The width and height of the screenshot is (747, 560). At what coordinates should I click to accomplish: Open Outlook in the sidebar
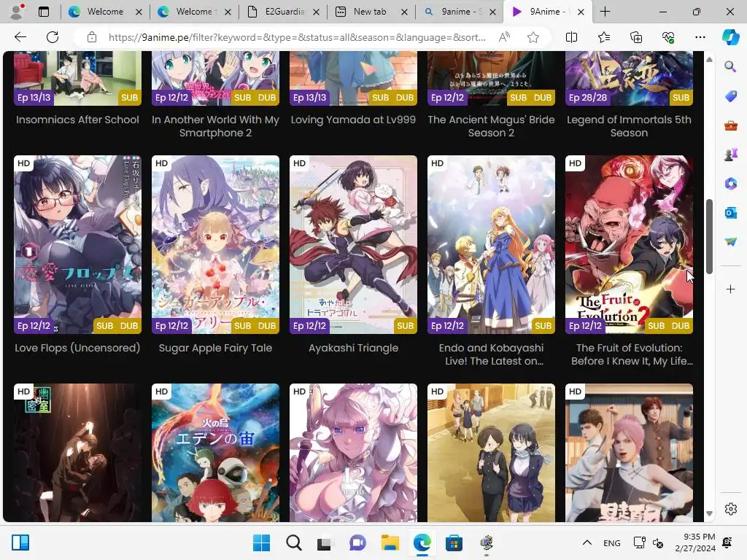730,212
